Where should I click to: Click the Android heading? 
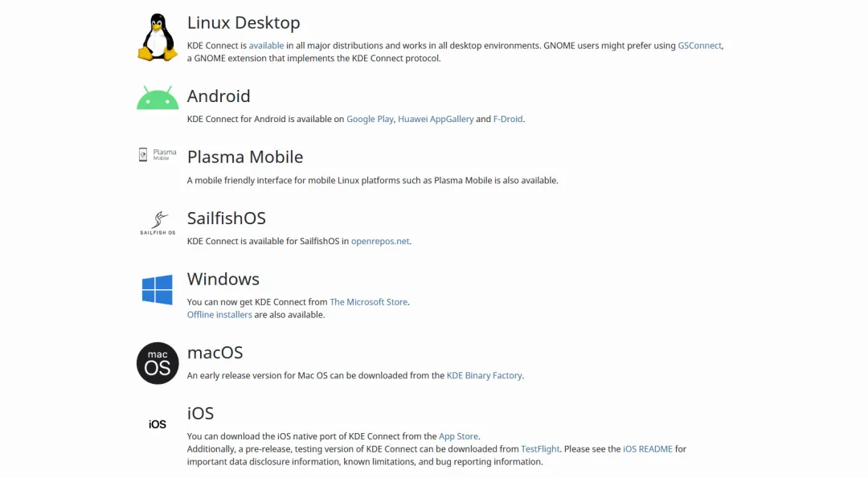[x=219, y=96]
